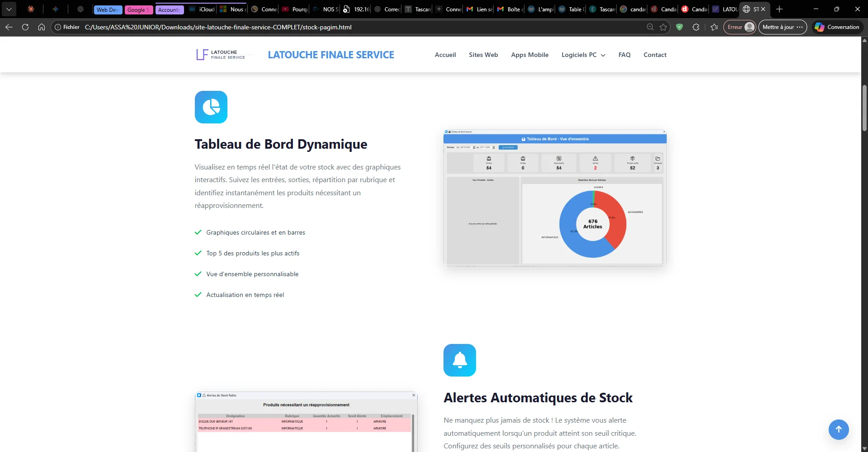The height and width of the screenshot is (452, 868).
Task: Click the refresh page icon
Action: 25,27
